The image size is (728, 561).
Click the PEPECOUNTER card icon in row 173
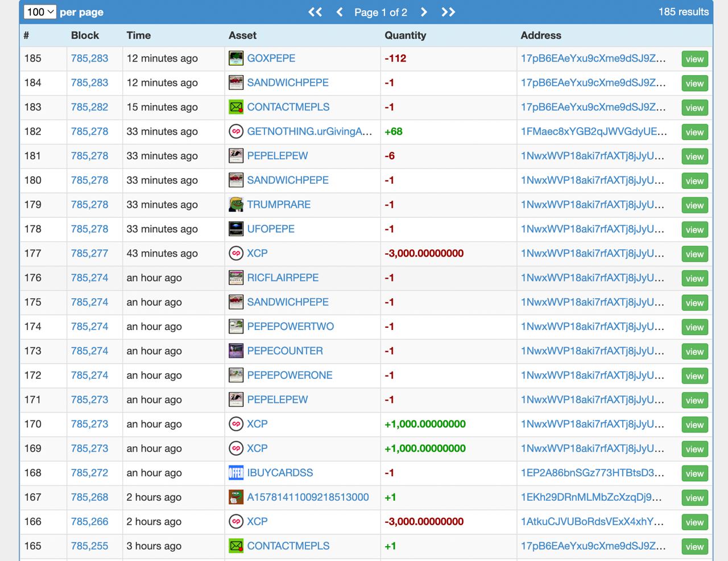[x=236, y=351]
